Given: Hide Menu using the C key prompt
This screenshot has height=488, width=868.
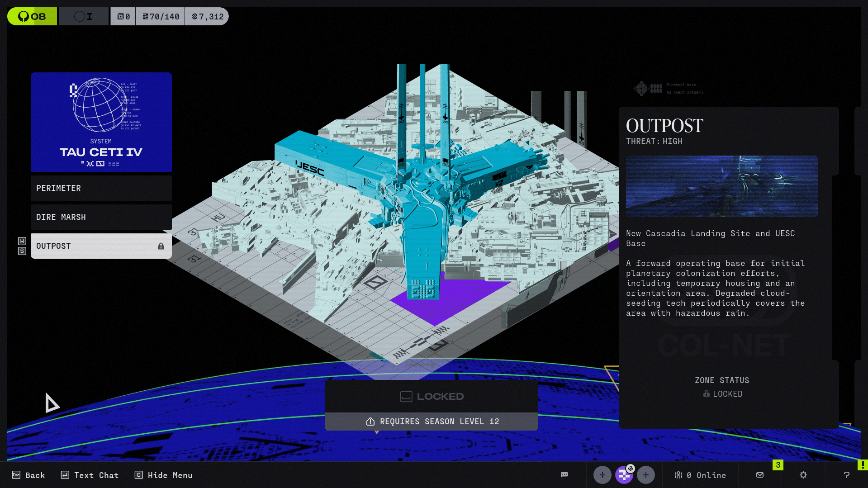Looking at the screenshot, I should coord(163,475).
